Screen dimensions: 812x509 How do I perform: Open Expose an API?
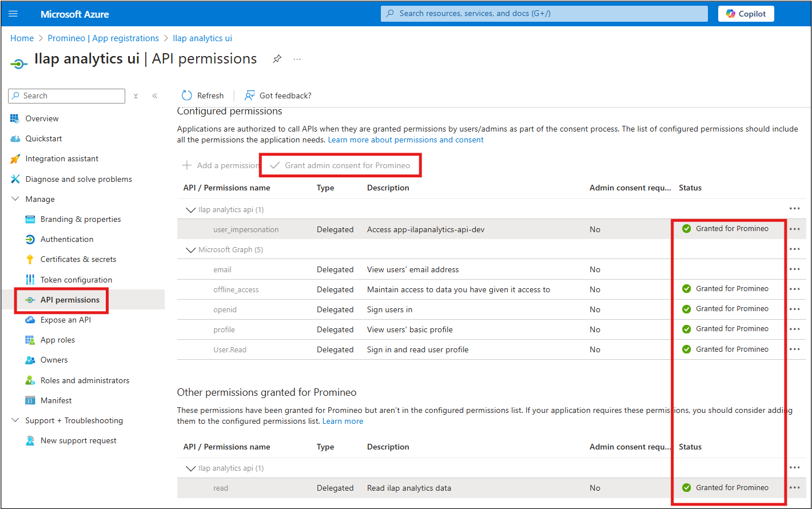[65, 320]
